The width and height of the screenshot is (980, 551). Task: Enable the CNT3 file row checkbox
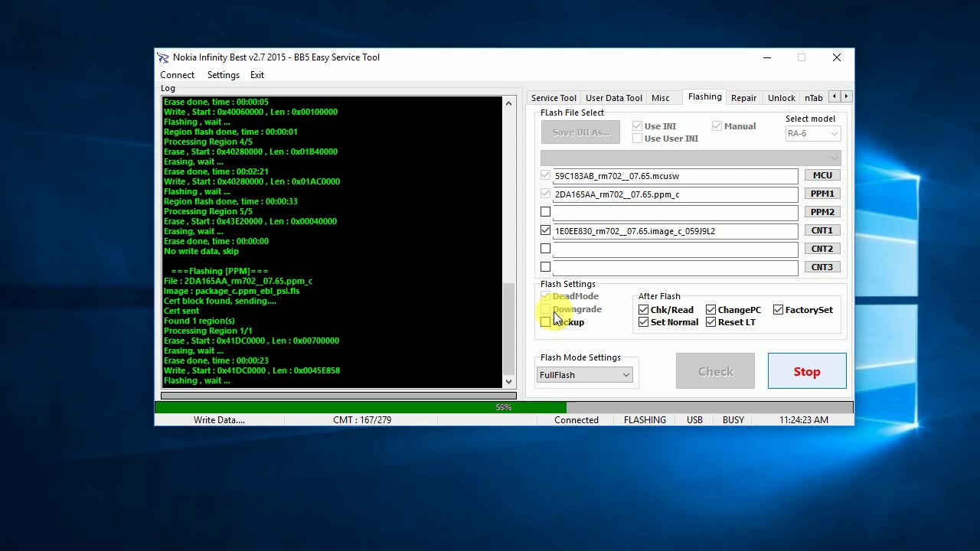point(545,267)
